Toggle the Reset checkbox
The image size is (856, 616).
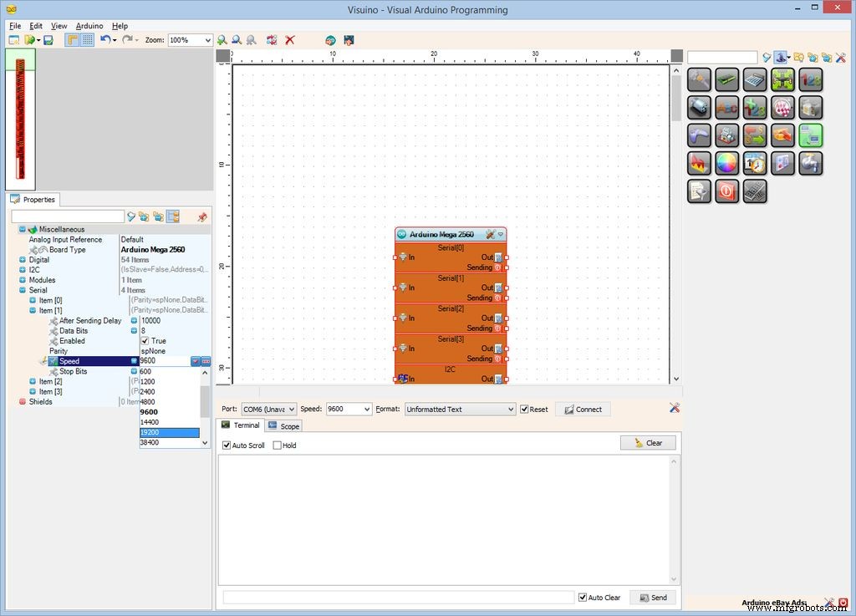pos(524,410)
